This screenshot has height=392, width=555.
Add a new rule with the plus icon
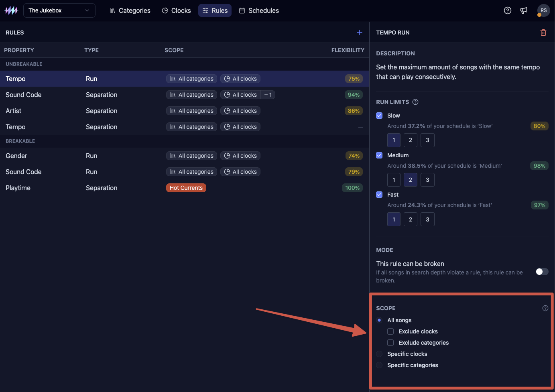pyautogui.click(x=360, y=32)
